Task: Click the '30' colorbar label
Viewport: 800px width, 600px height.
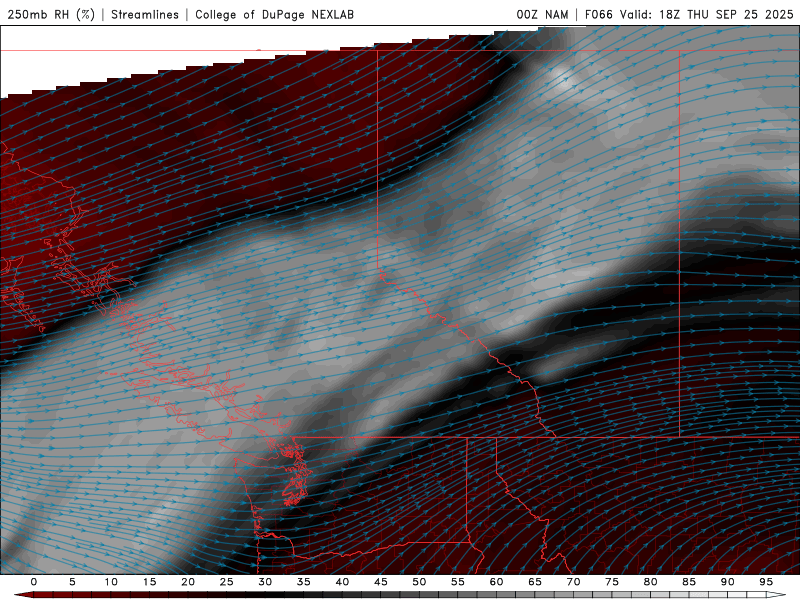Action: pyautogui.click(x=265, y=582)
